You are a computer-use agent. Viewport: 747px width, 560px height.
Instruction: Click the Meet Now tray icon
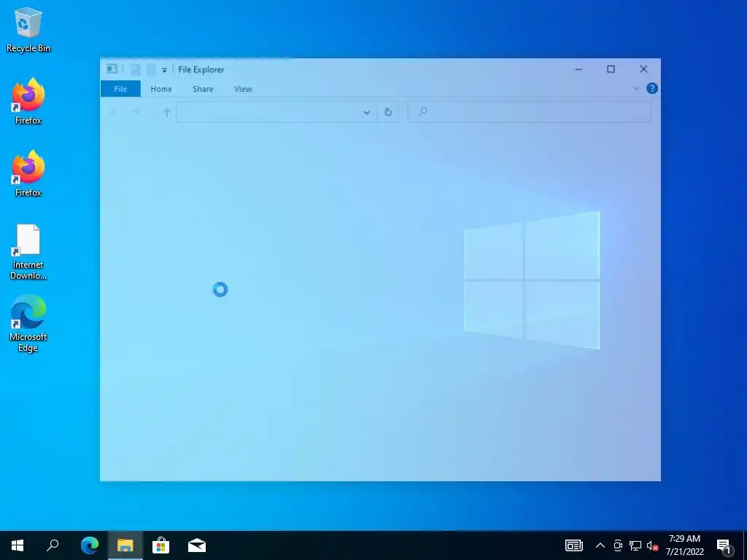pyautogui.click(x=618, y=545)
